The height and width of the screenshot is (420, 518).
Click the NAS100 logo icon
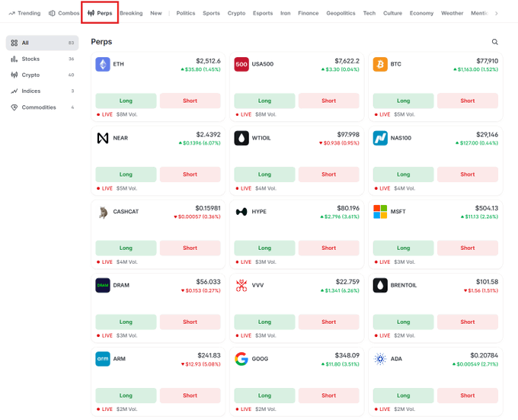380,138
